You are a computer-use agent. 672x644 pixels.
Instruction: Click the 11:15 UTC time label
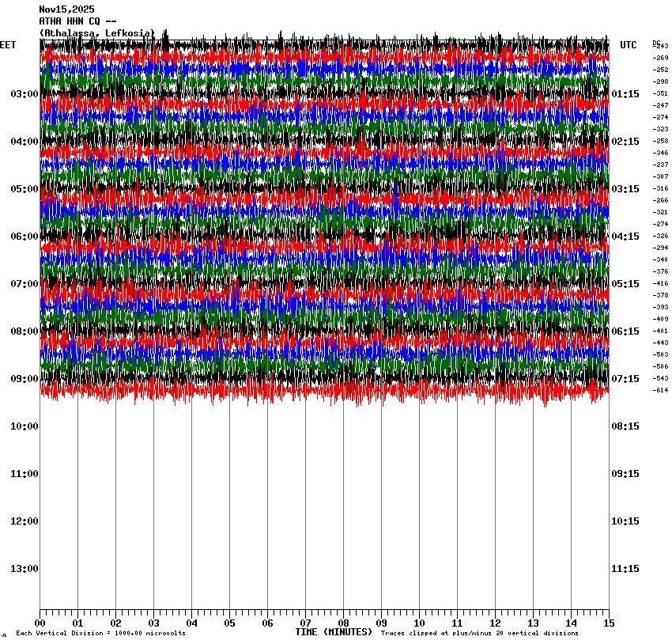625,569
